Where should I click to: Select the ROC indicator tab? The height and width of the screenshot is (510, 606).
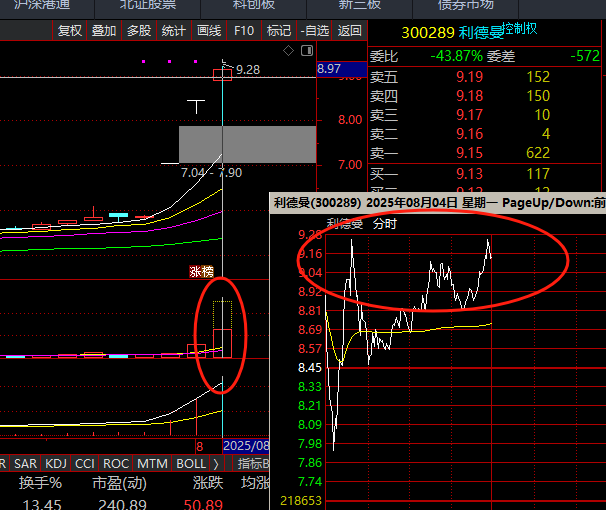(x=116, y=463)
